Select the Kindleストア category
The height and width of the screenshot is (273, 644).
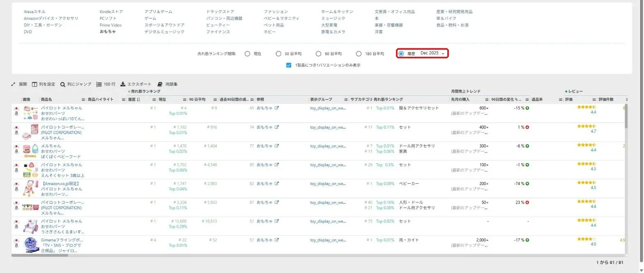111,12
